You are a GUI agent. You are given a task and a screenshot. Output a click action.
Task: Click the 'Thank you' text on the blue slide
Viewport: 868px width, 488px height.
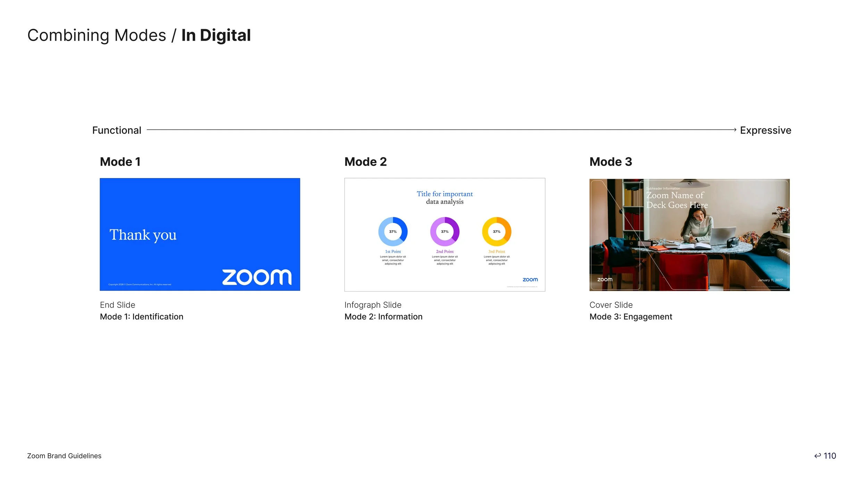click(143, 235)
